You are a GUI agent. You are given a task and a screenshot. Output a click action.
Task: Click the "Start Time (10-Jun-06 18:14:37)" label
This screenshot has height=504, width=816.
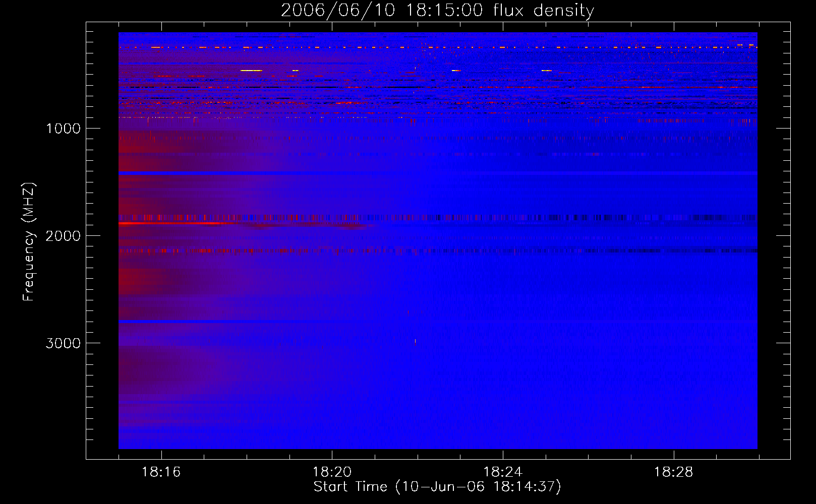click(x=437, y=487)
